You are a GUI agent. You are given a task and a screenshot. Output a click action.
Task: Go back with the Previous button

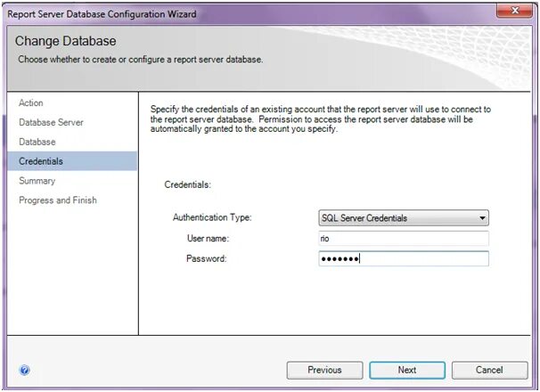324,371
